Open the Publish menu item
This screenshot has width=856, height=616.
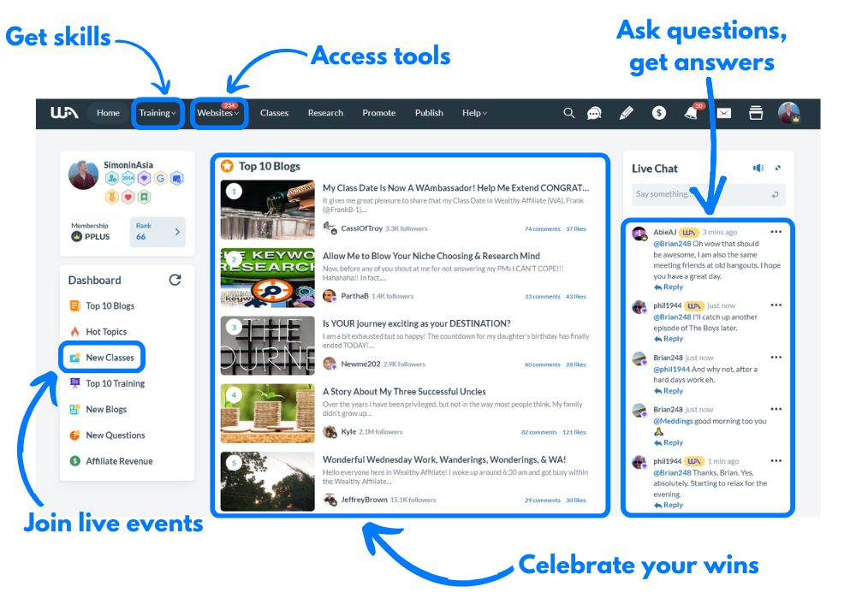coord(429,113)
